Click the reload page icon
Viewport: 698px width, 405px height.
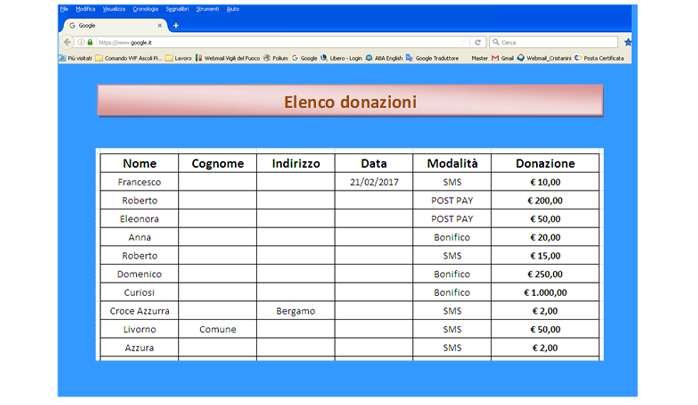[478, 42]
